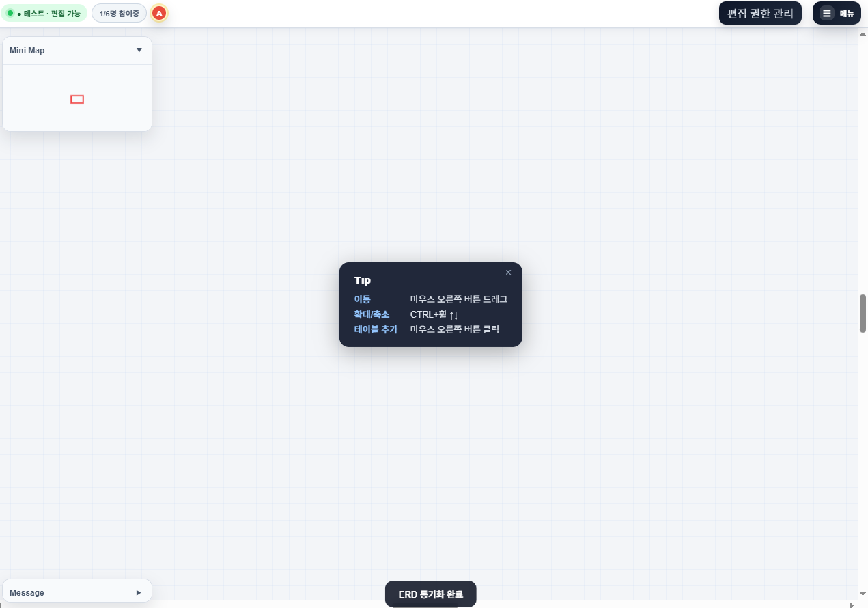The width and height of the screenshot is (868, 608).
Task: Click the Tip heading text
Action: tap(363, 280)
